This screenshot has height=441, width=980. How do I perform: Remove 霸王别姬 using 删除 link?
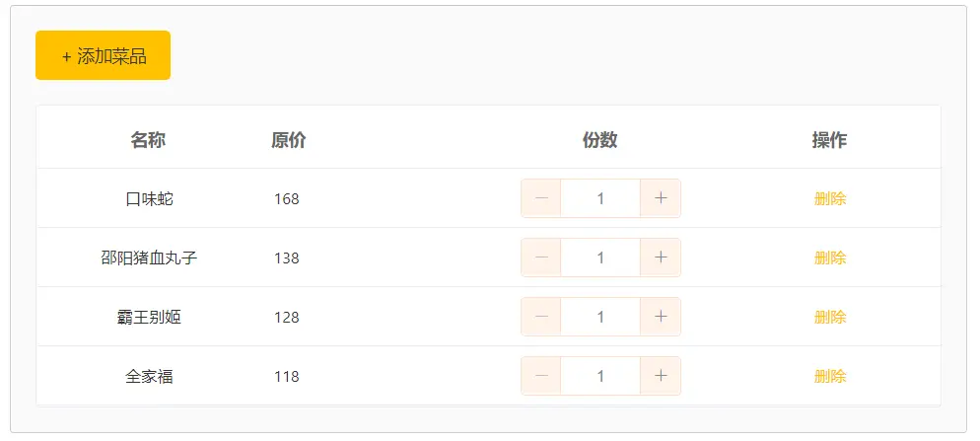click(x=830, y=317)
